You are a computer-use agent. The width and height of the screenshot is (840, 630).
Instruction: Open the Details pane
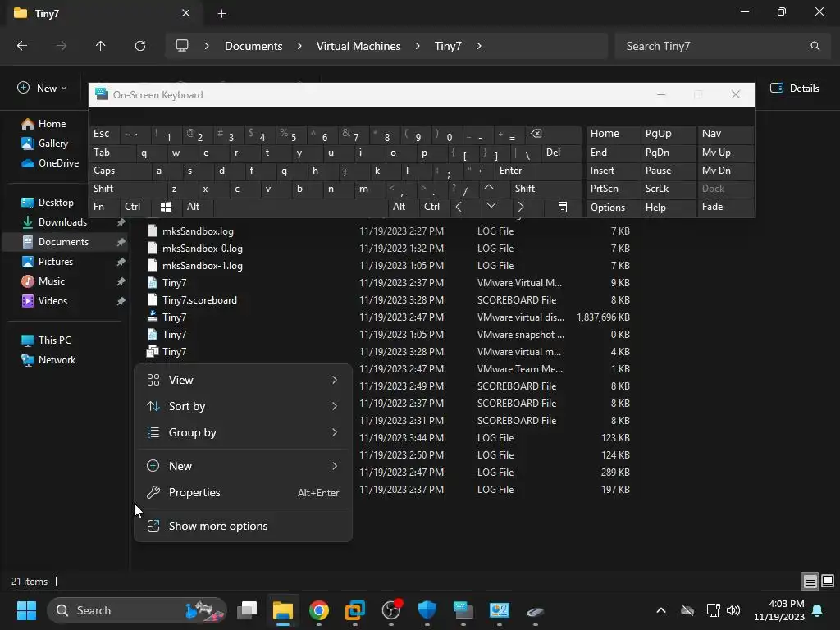794,89
